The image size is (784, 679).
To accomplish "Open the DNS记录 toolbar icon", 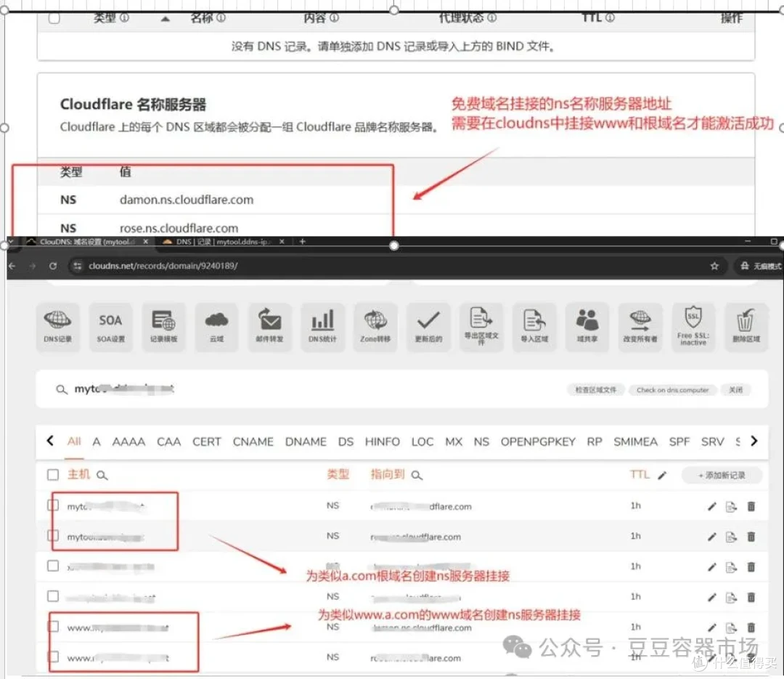I will pos(57,327).
